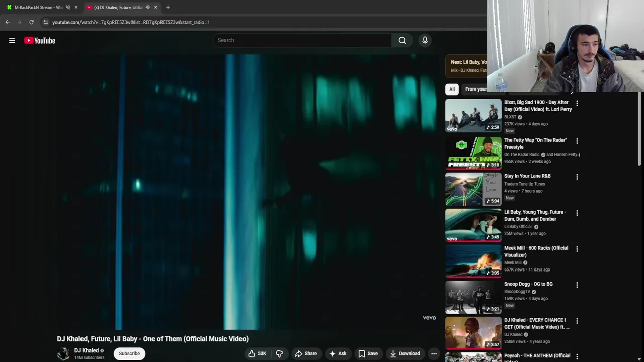644x362 pixels.
Task: Open Snoop Dogg OG to BG thumbnail
Action: point(473,297)
